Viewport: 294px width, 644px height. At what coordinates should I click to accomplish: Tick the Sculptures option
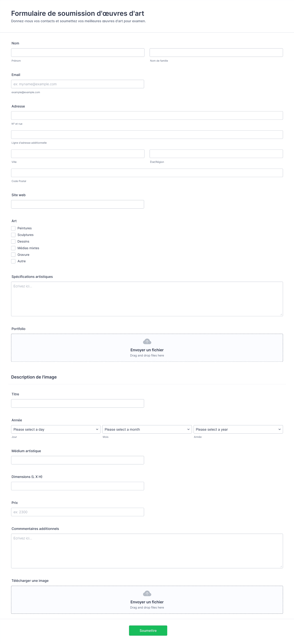(x=13, y=235)
